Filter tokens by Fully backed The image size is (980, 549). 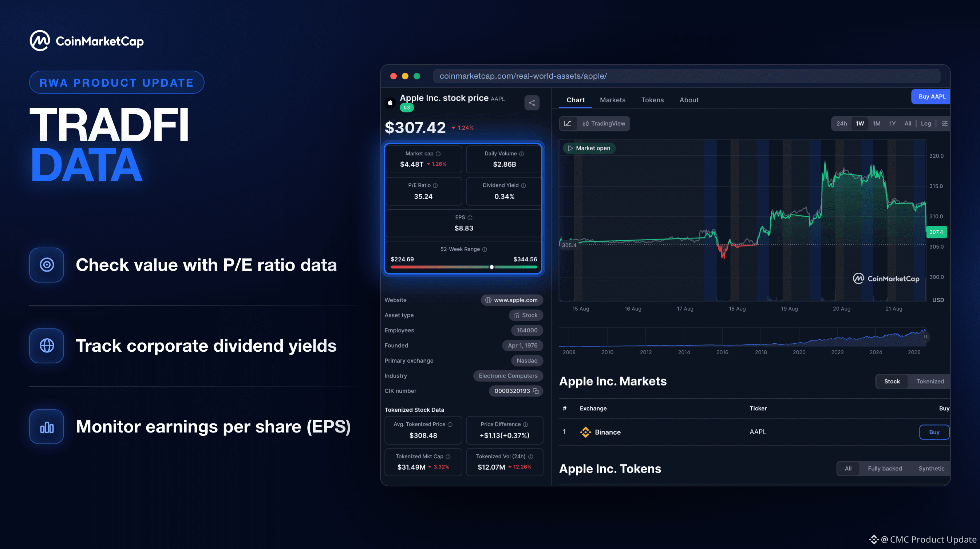885,469
